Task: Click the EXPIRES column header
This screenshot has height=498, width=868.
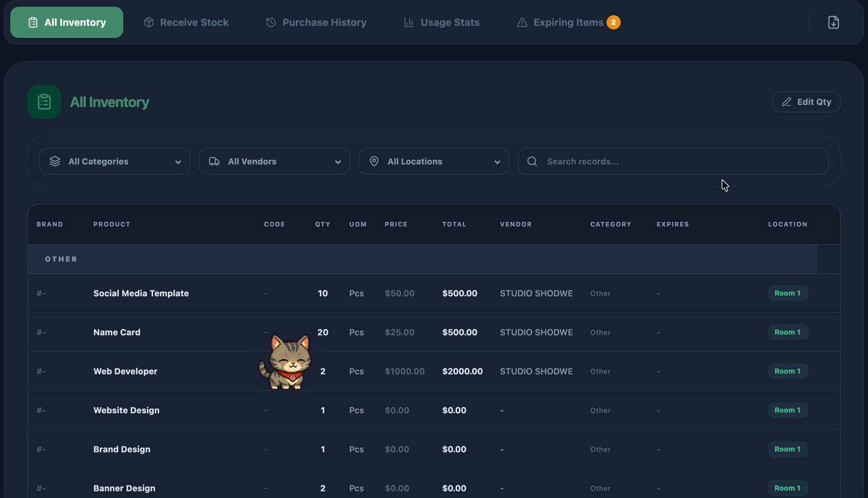Action: [x=673, y=224]
